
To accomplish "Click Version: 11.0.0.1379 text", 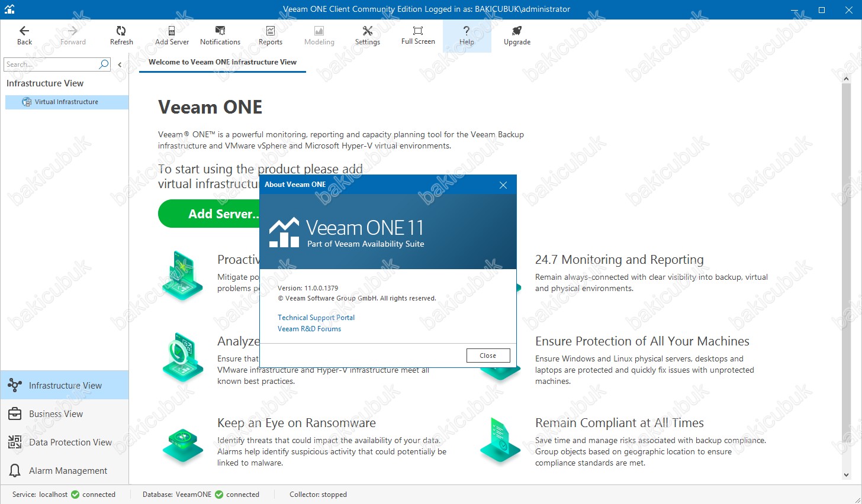I will [x=308, y=288].
